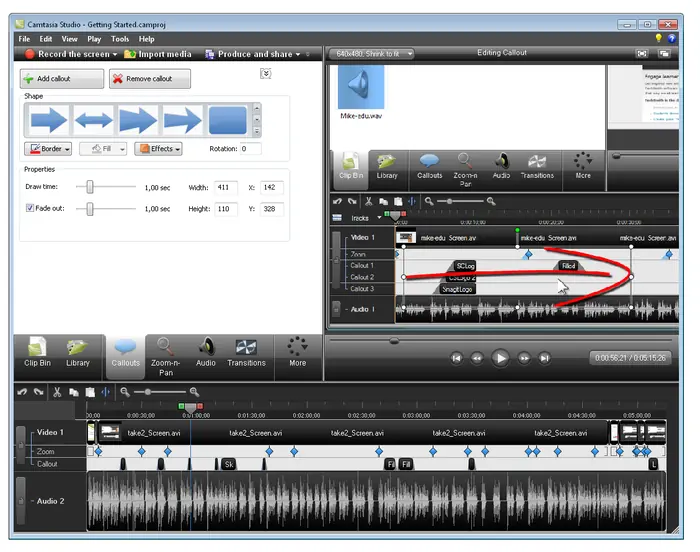
Task: Open the Edit menu
Action: click(x=46, y=39)
